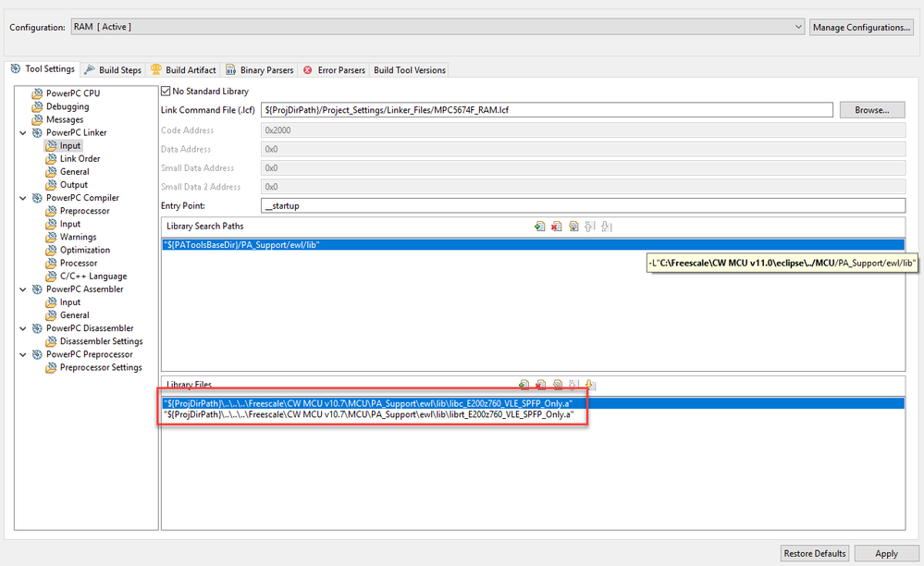Screen dimensions: 924x566
Task: Click the Apply button
Action: click(x=886, y=553)
